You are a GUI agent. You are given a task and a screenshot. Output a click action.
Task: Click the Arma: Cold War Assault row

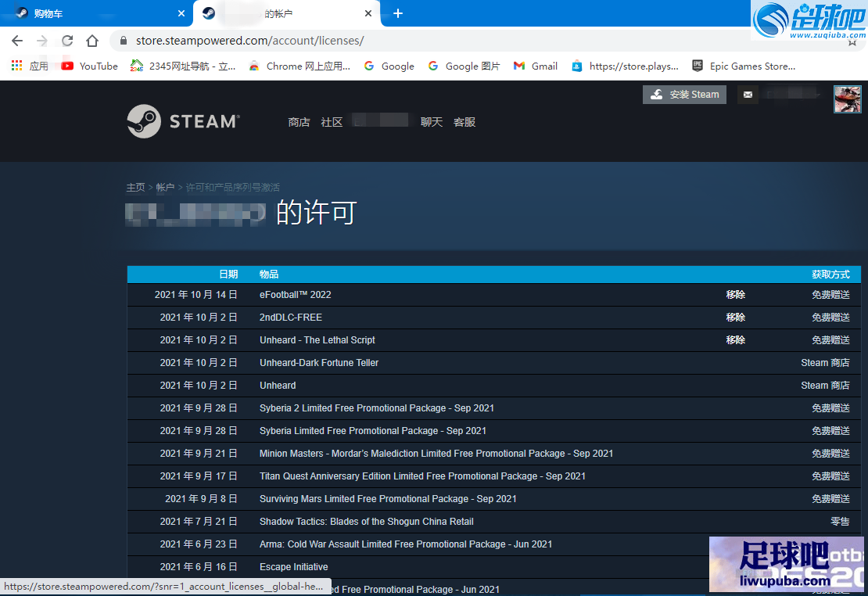click(x=493, y=544)
